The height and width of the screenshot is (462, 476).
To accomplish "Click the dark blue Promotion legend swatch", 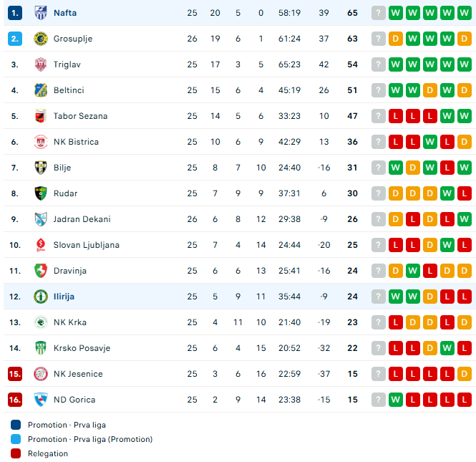I will 16,425.
